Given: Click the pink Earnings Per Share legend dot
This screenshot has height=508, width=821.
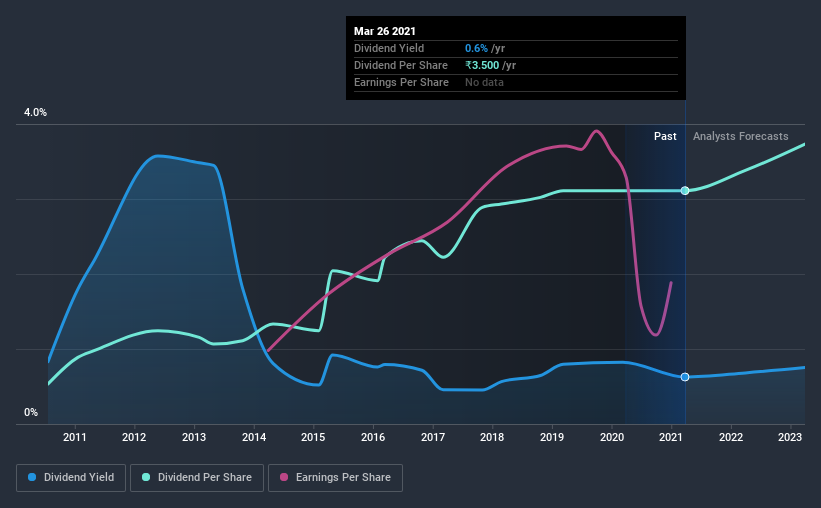Looking at the screenshot, I should [x=284, y=477].
